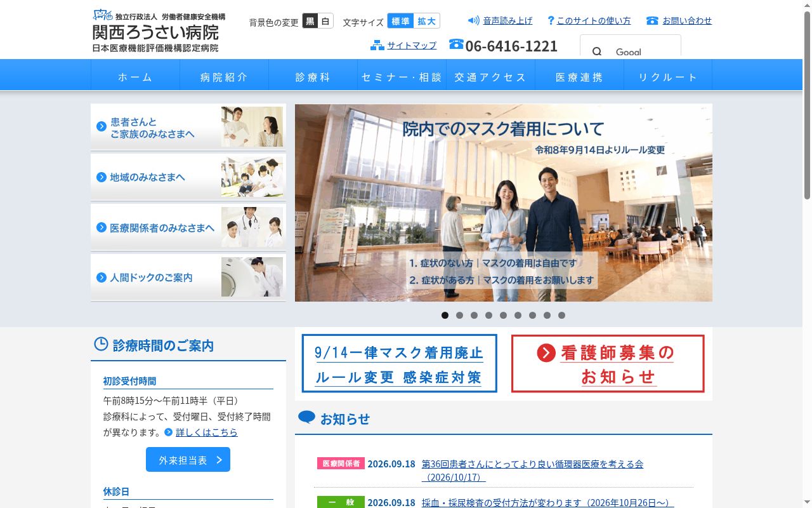Click the hospital logo 関西ろうさい病院
This screenshot has height=508, width=812.
tap(159, 31)
